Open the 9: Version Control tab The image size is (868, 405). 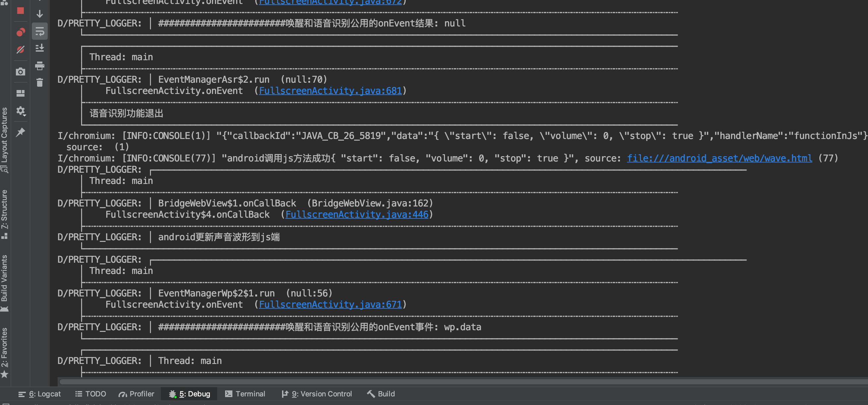pos(317,393)
